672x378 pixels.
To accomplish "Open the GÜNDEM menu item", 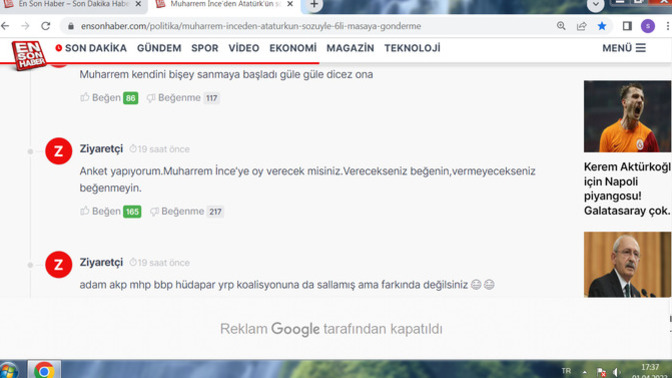I will coord(159,48).
